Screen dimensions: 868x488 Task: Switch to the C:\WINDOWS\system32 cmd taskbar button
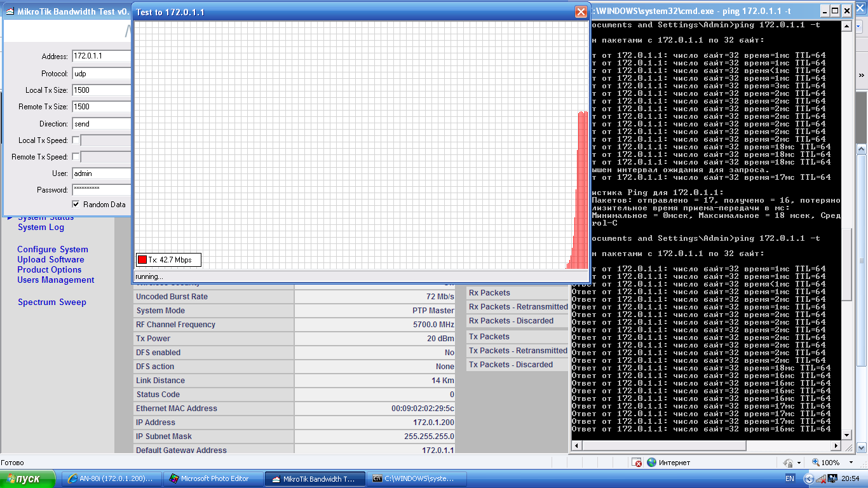[x=417, y=478]
